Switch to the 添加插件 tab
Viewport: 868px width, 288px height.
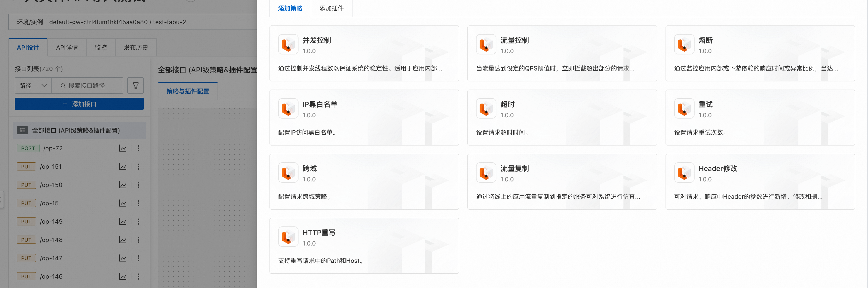point(331,8)
